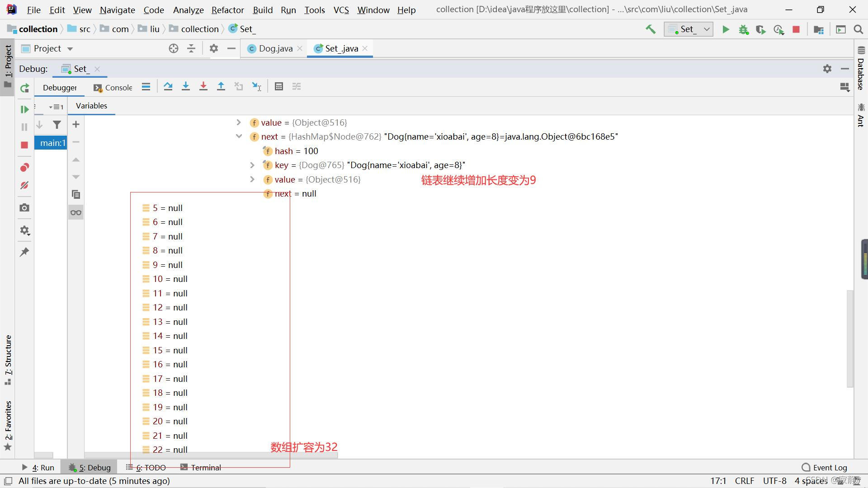Open View Breakpoints red circles icon
Viewport: 868px width, 488px height.
[x=24, y=168]
